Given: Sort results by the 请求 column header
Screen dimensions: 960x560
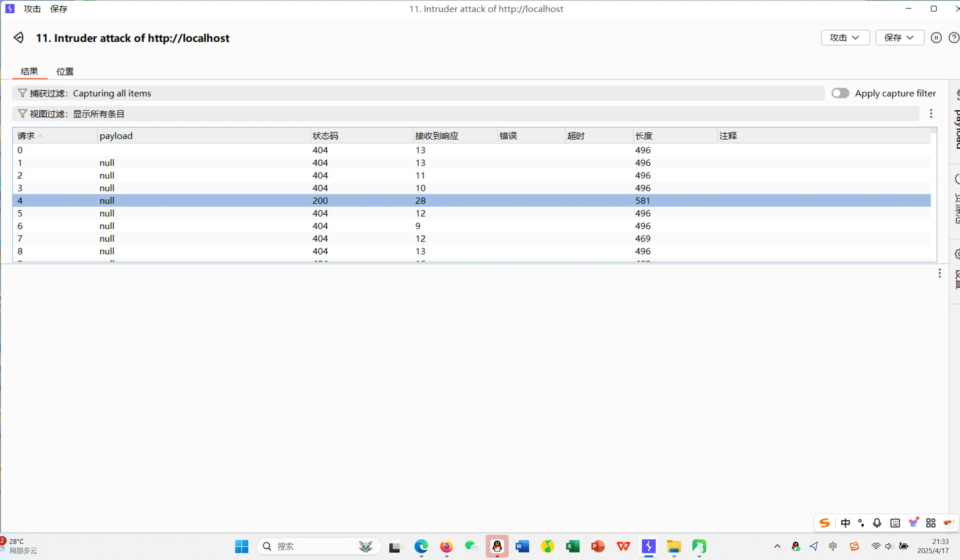Looking at the screenshot, I should point(27,136).
